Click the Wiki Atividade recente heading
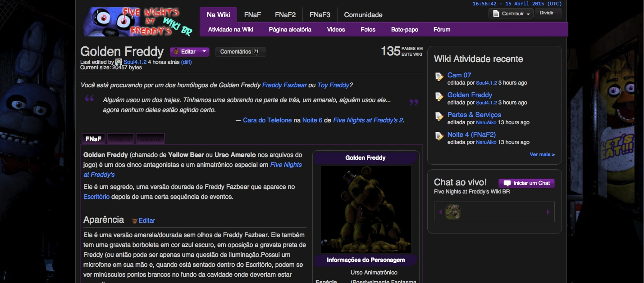This screenshot has width=644, height=283. [478, 59]
